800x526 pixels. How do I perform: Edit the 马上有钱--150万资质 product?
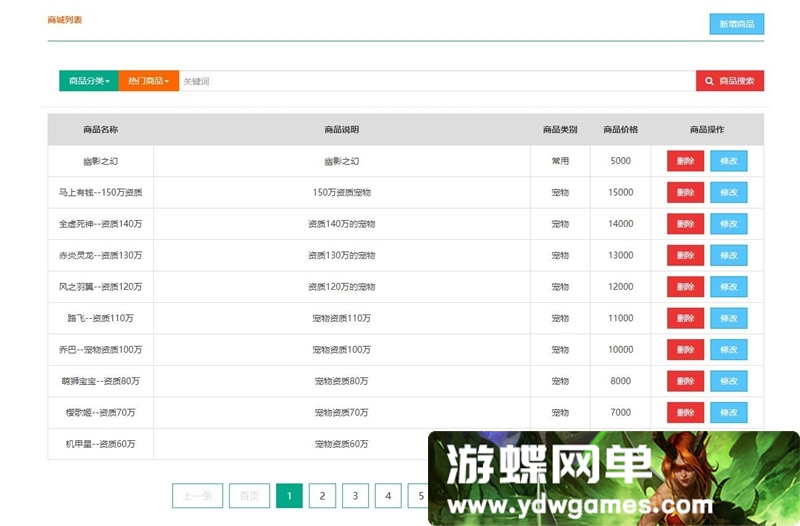pyautogui.click(x=729, y=192)
